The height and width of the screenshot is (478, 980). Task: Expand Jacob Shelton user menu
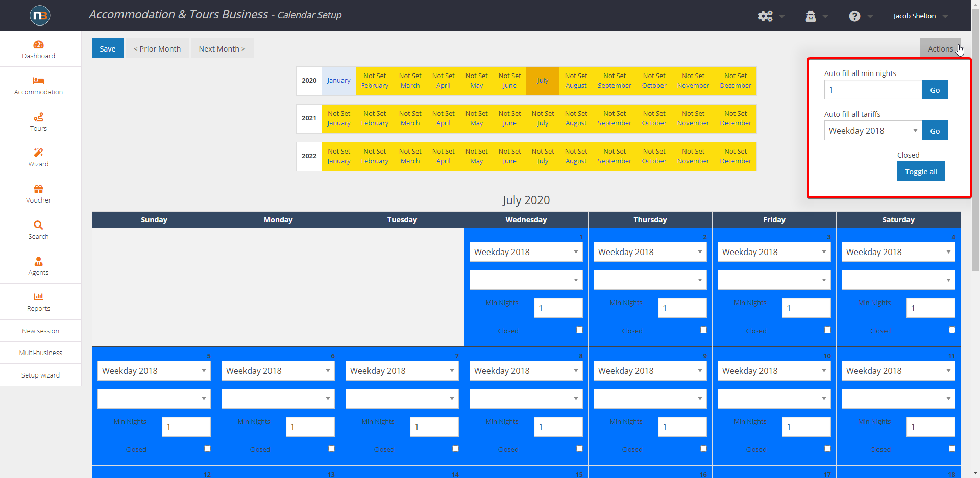pyautogui.click(x=920, y=16)
